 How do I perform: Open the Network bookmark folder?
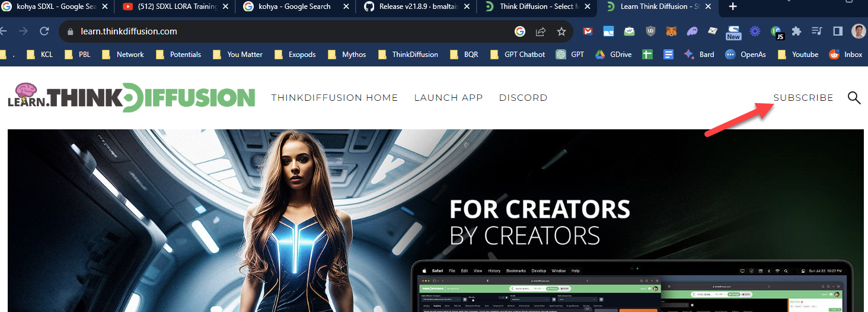(123, 55)
